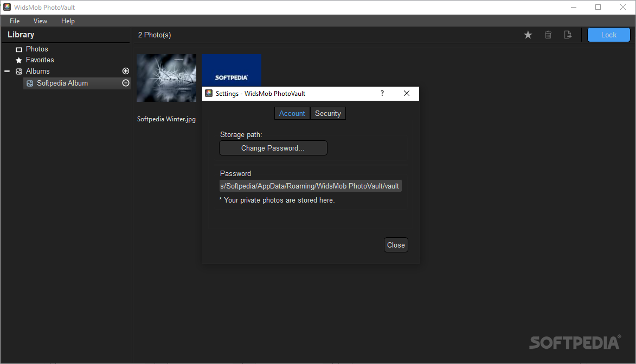Click the Change Password button
Screen dimensions: 636x364
click(x=273, y=148)
